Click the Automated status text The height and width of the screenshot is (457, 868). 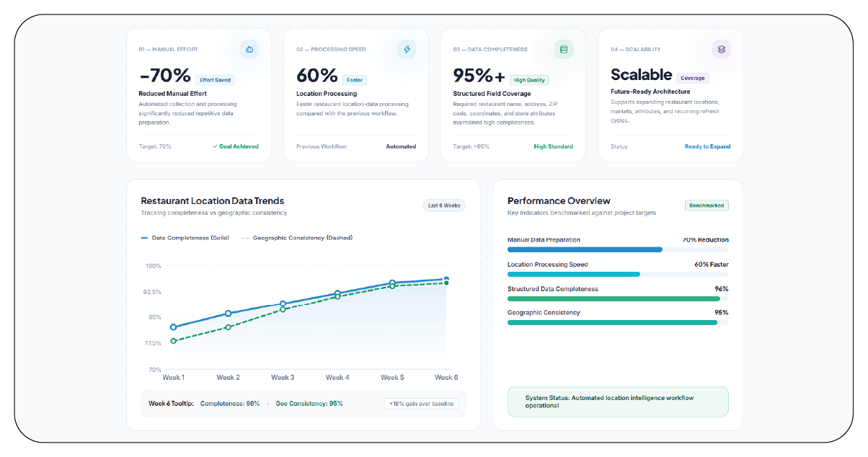click(401, 146)
